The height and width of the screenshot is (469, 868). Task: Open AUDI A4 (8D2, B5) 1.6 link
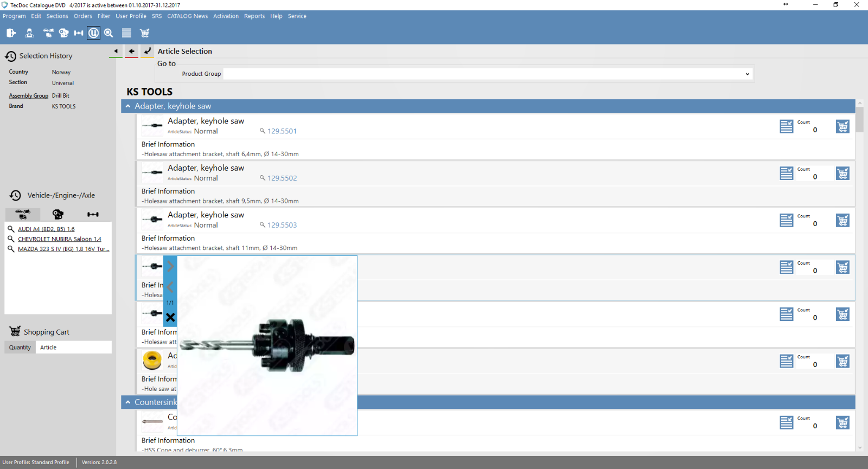46,229
